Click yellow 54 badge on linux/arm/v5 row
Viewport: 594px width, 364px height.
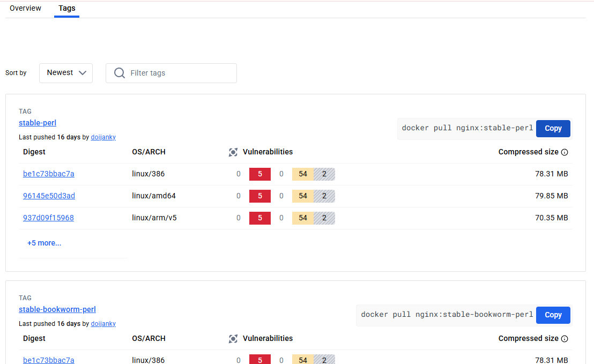tap(303, 218)
